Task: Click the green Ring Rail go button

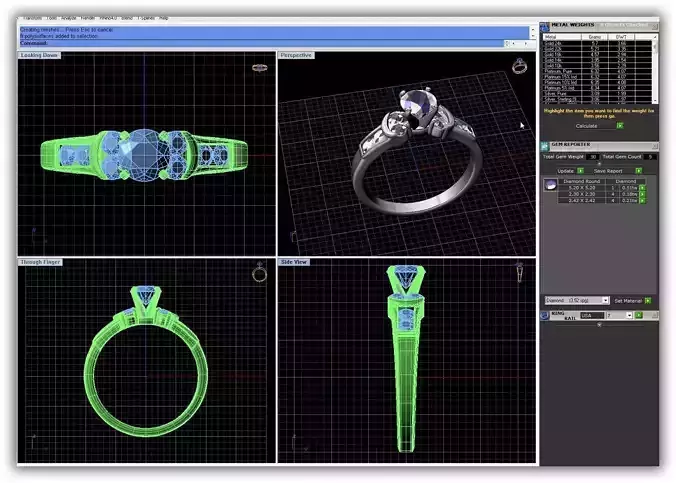Action: [x=638, y=316]
